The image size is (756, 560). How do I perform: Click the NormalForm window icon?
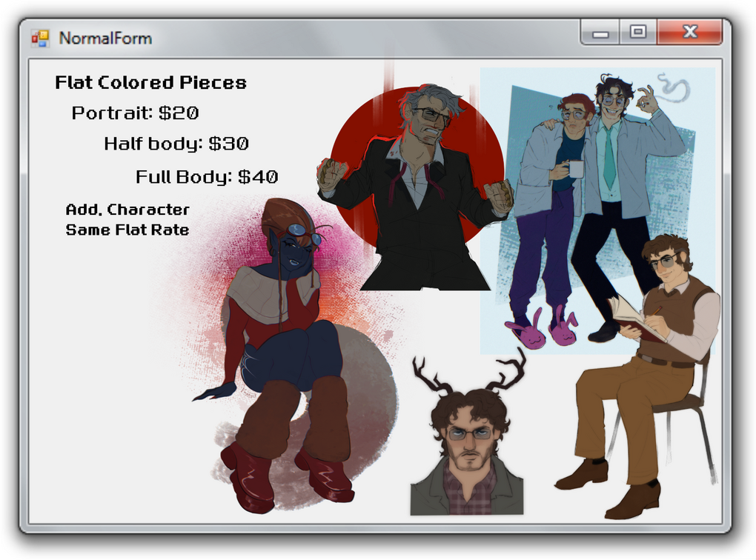click(x=39, y=38)
